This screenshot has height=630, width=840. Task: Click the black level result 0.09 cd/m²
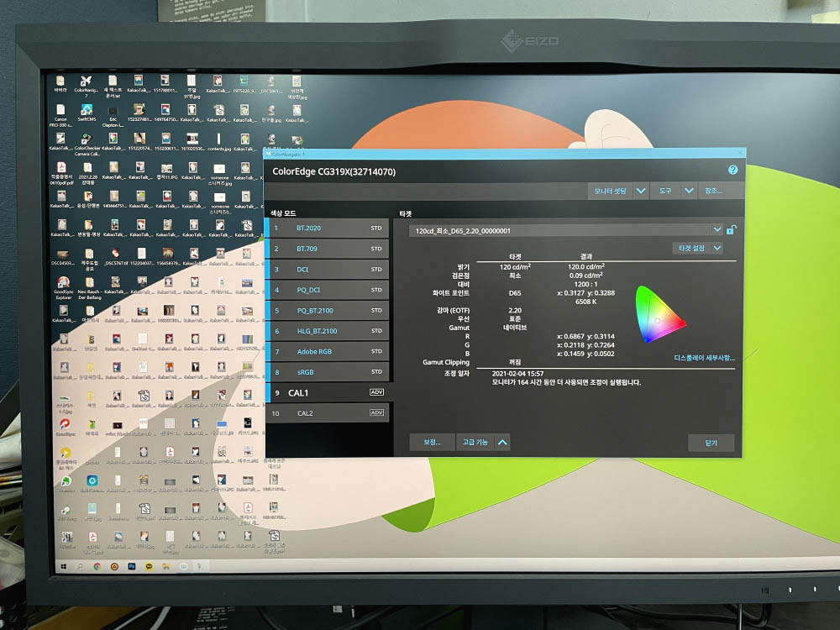coord(586,276)
